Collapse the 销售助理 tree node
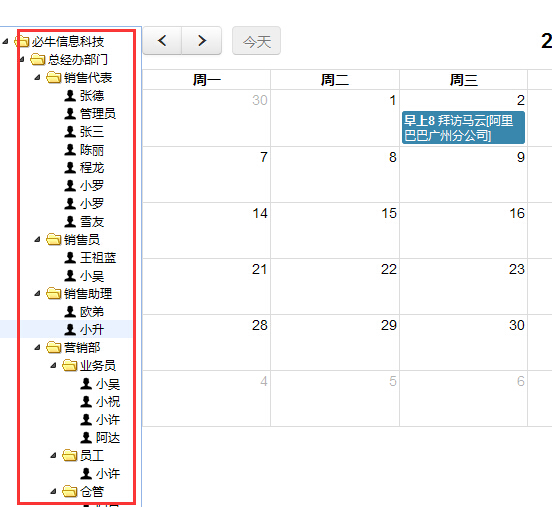The width and height of the screenshot is (552, 507). [37, 294]
